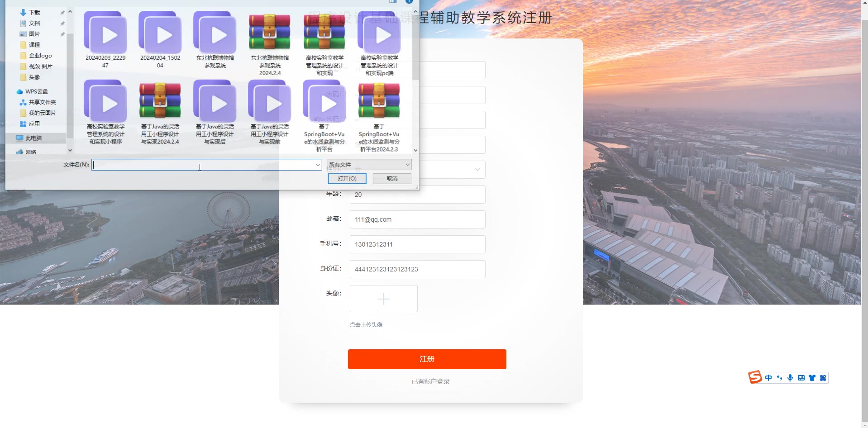The width and height of the screenshot is (868, 428).
Task: Click the Sogou voice input microphone icon
Action: [x=790, y=378]
